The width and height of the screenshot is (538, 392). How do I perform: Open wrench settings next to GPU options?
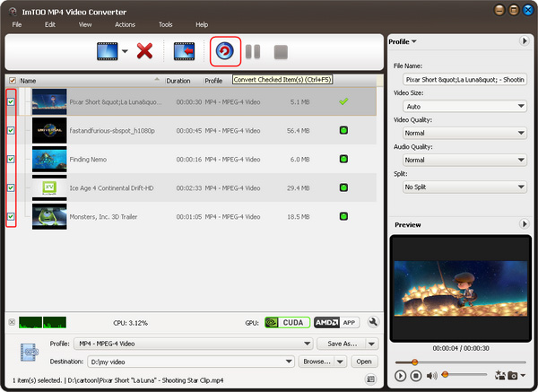click(x=373, y=322)
